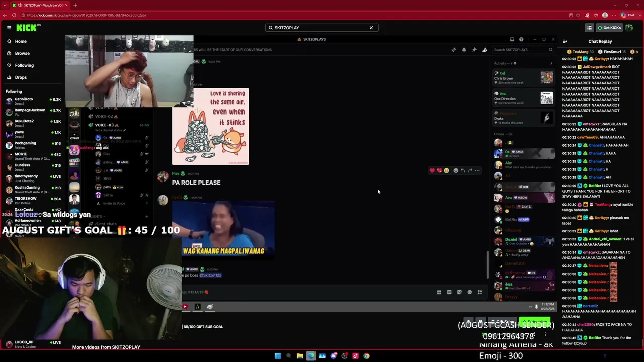Open Pechgaming channel in Following list

(x=33, y=145)
